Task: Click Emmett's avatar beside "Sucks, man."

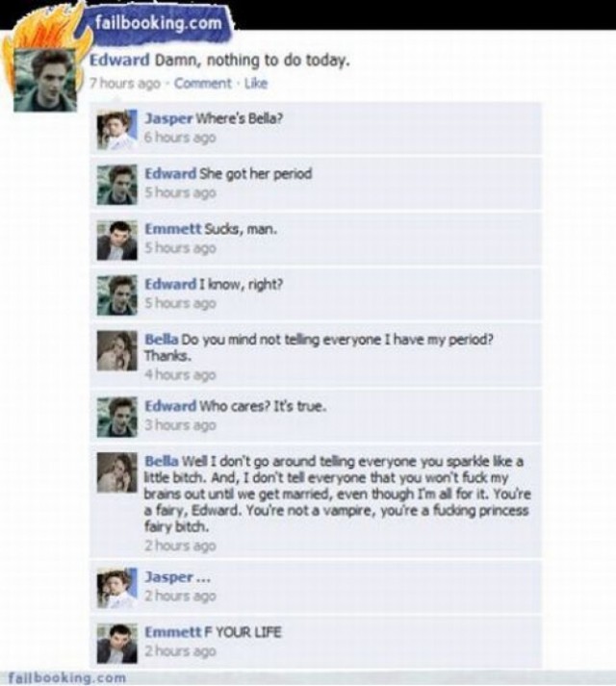Action: point(116,241)
